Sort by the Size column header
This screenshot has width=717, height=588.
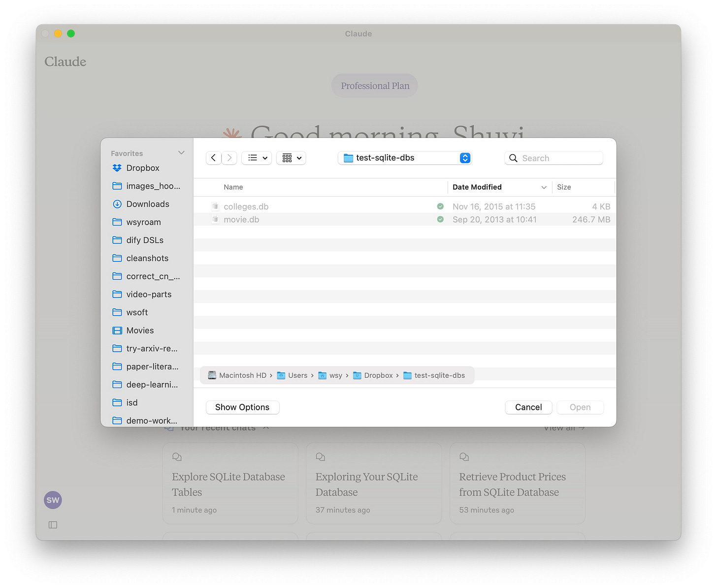coord(564,187)
